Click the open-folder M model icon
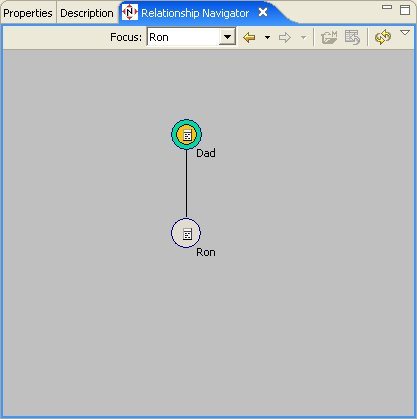Screen dimensions: 417x419 pos(329,37)
